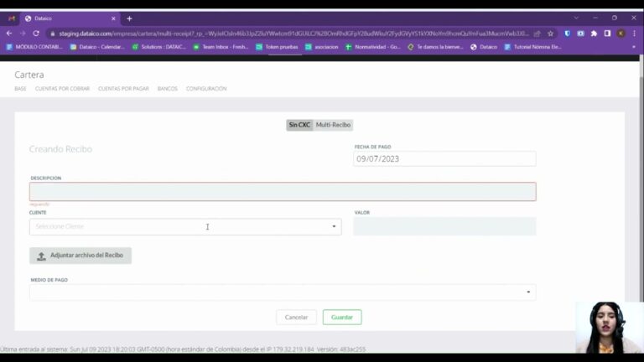The height and width of the screenshot is (362, 644).
Task: Open the Seleccione Cliente dropdown
Action: coord(185,226)
